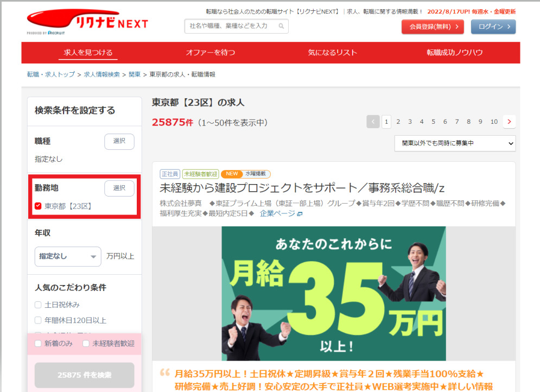Image resolution: width=540 pixels, height=392 pixels.
Task: Follow the 関東 breadcrumb link
Action: click(x=135, y=74)
